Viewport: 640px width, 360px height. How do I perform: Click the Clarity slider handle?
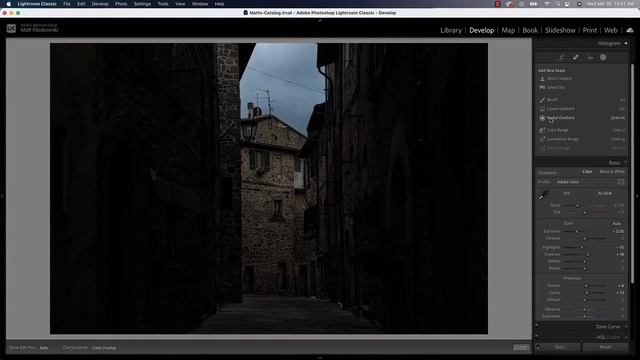click(587, 293)
